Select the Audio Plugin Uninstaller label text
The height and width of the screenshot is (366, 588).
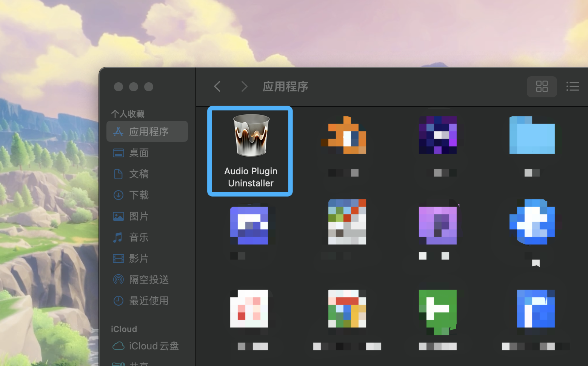tap(251, 177)
